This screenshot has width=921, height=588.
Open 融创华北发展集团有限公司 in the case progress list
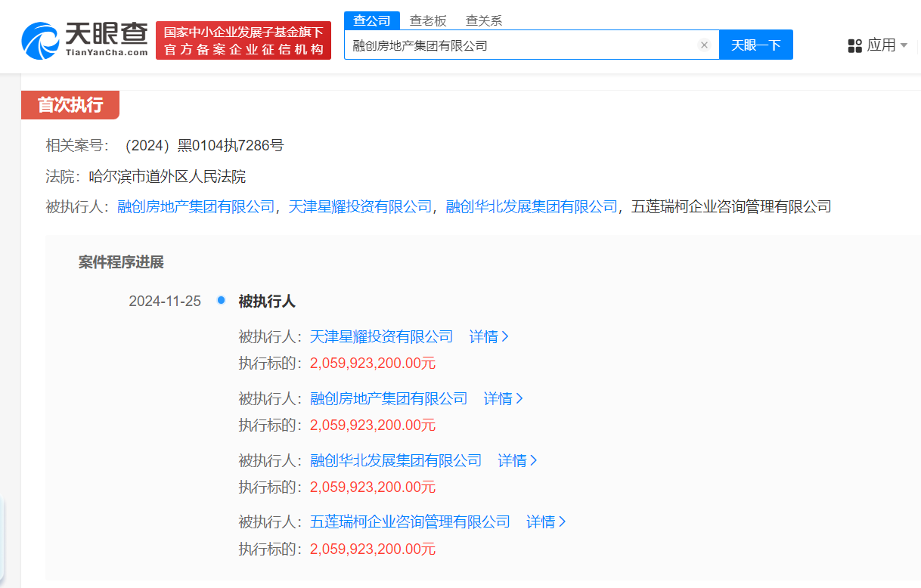pyautogui.click(x=396, y=460)
